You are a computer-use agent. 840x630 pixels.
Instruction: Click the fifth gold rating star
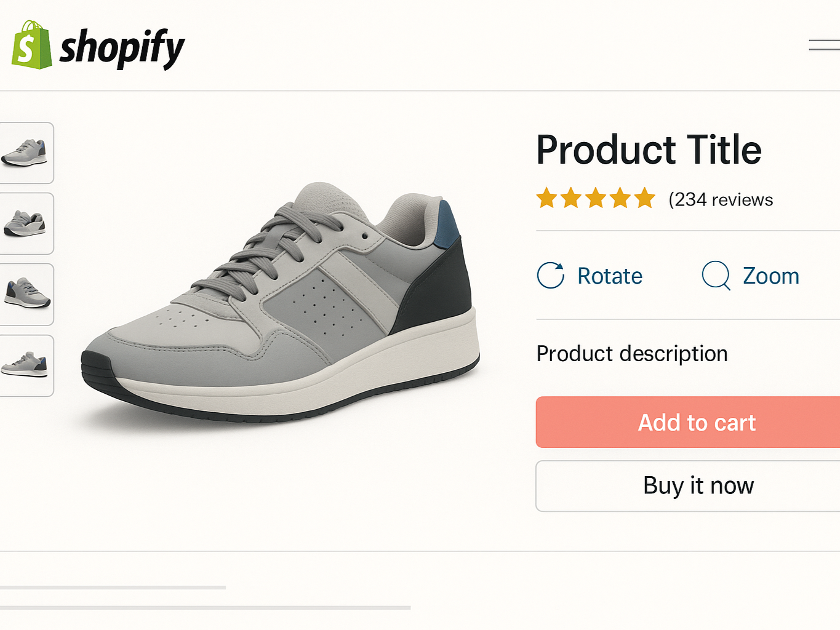pos(645,199)
